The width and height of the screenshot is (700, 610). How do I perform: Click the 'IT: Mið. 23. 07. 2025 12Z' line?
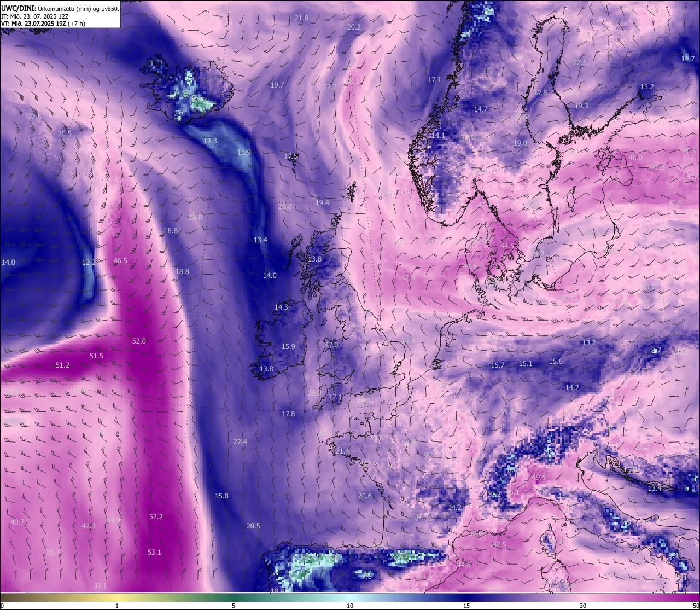tap(35, 16)
